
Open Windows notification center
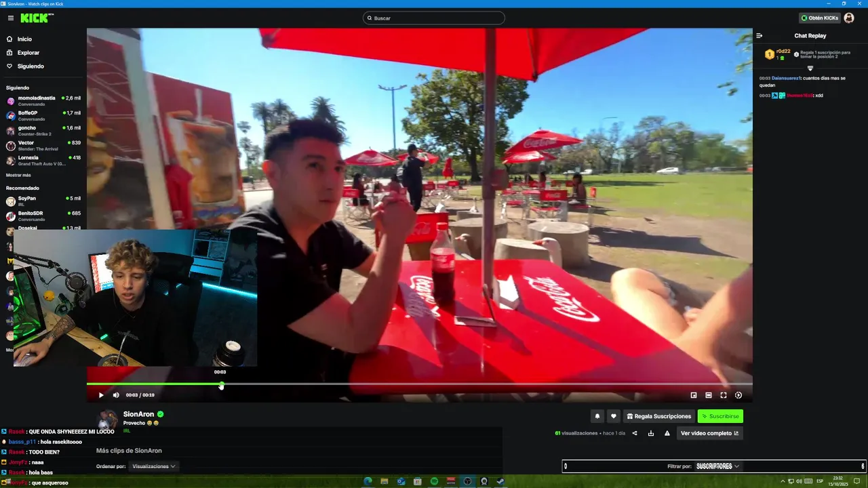click(857, 481)
